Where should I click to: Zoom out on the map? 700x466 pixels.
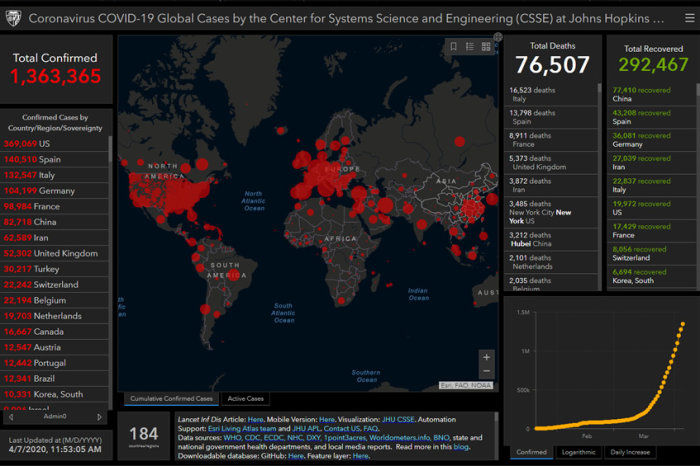click(487, 371)
